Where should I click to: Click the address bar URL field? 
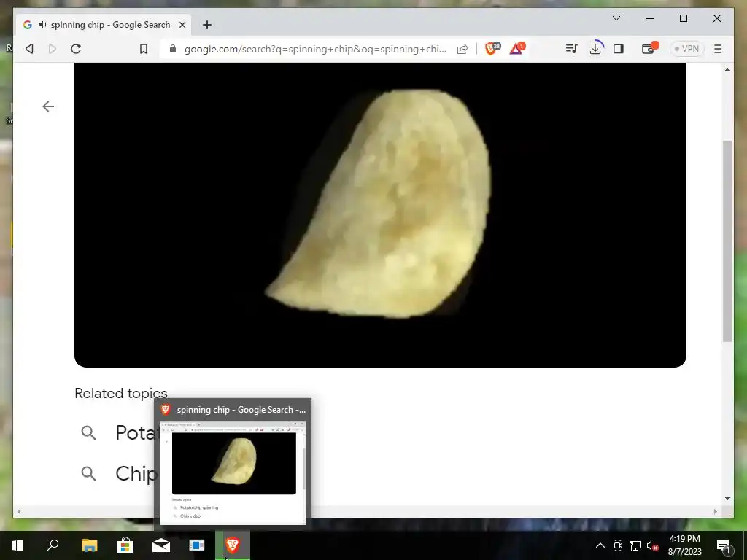315,49
